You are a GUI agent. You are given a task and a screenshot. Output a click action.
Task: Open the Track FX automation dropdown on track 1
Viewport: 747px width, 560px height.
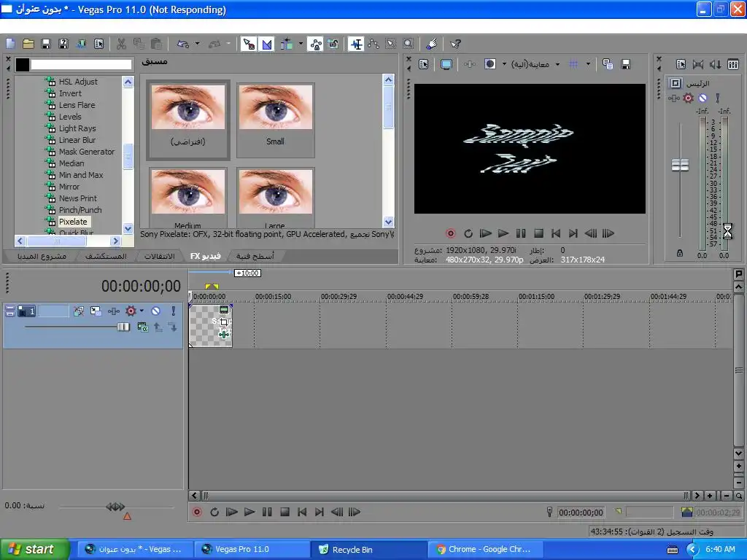[142, 311]
